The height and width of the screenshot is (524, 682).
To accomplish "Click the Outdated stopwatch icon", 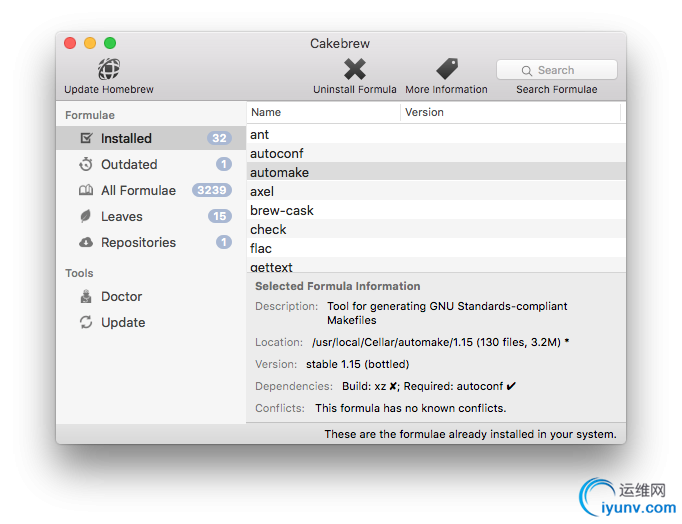I will 86,164.
